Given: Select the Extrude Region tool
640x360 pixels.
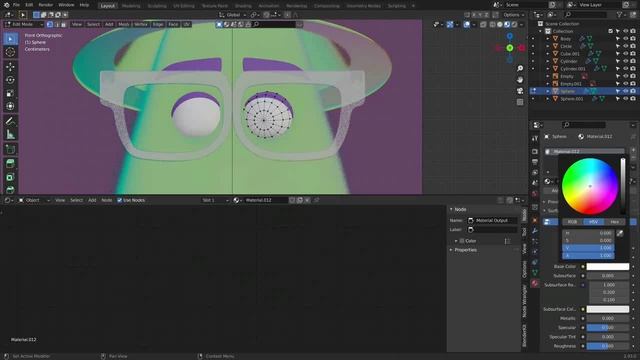Looking at the screenshot, I should click(x=10, y=164).
